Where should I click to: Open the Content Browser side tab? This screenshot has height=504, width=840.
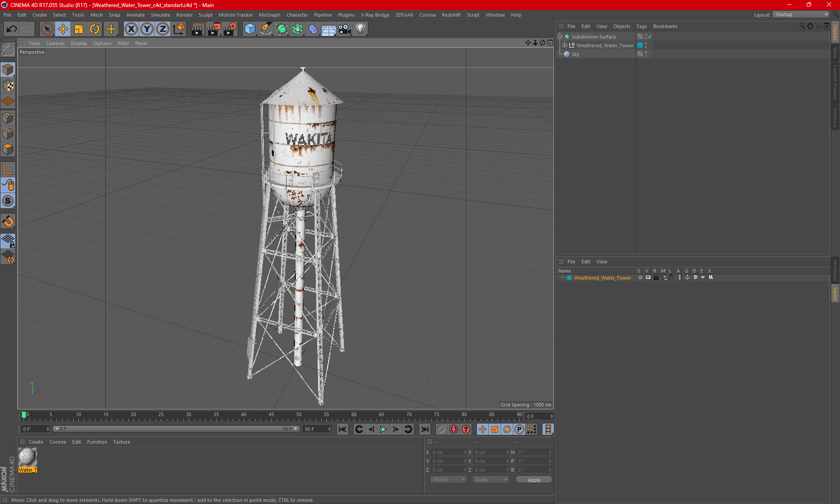[x=835, y=82]
